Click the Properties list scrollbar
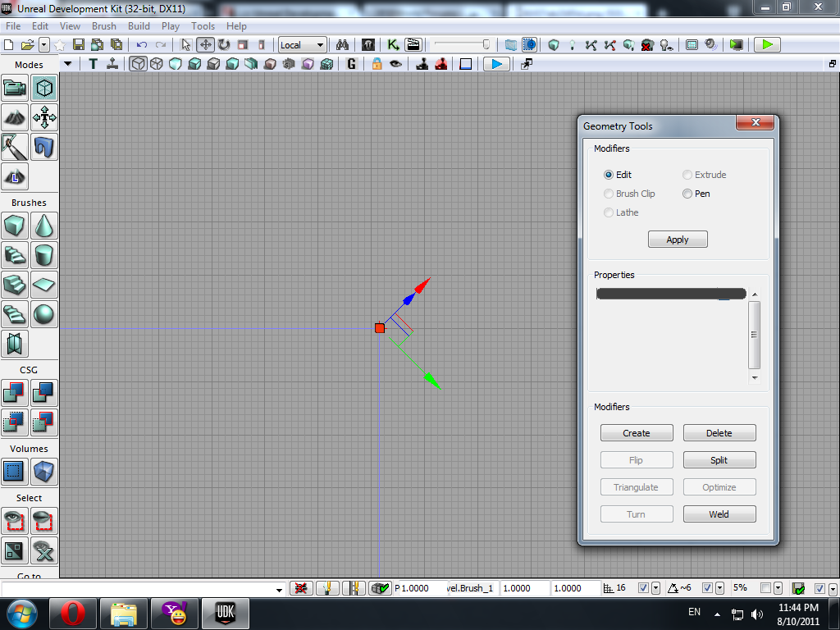 755,336
